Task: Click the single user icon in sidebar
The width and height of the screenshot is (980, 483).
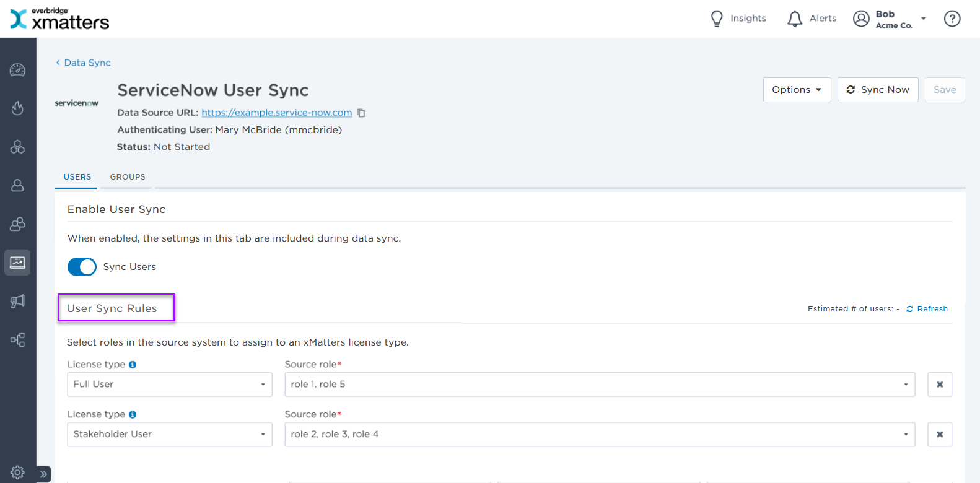Action: 17,185
